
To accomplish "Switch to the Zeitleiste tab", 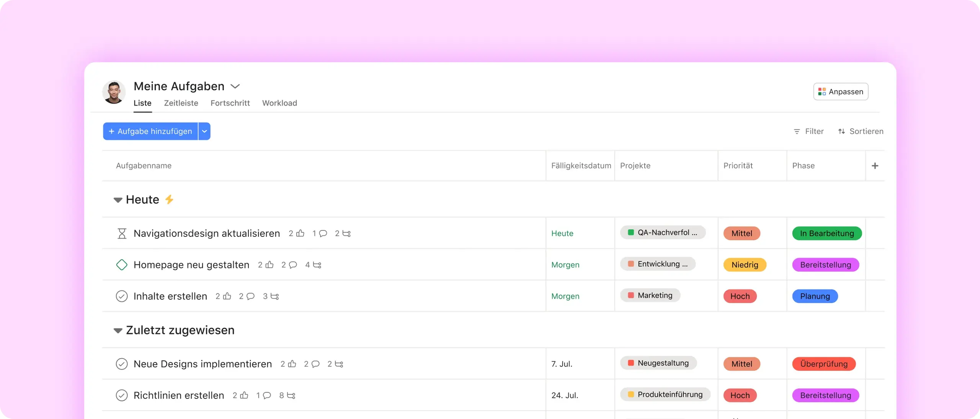I will tap(181, 103).
